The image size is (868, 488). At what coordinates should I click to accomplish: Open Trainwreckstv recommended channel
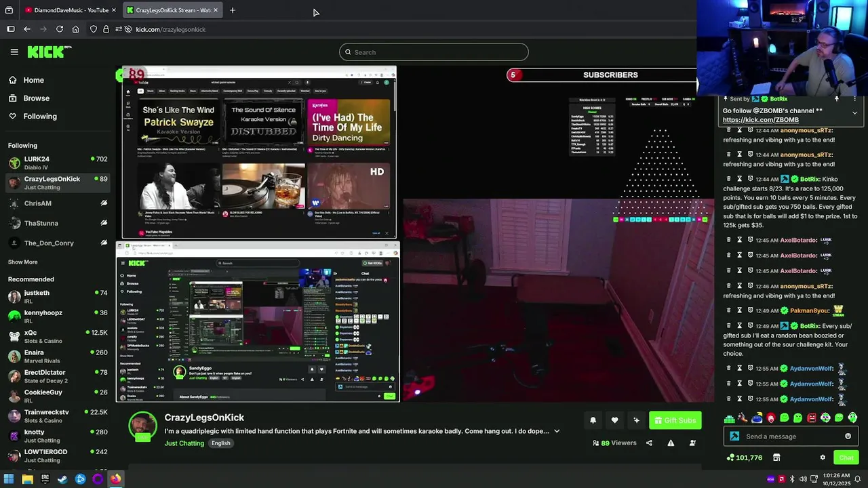pyautogui.click(x=58, y=416)
